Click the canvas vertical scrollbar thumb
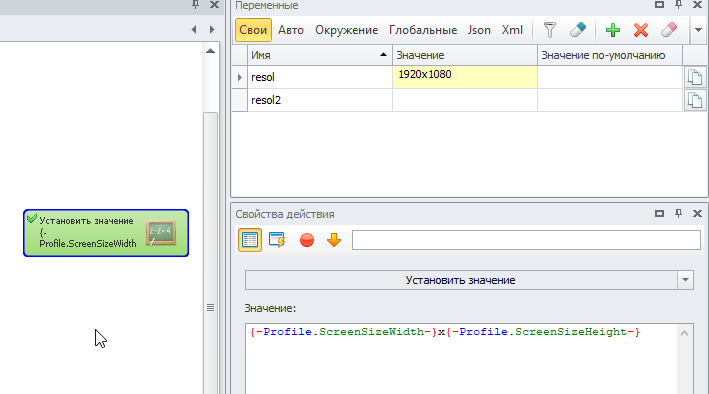Screen dimensions: 709x394 210,253
